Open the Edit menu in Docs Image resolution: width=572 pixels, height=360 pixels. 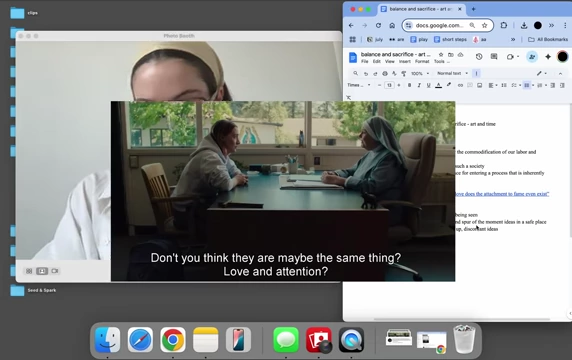tap(376, 61)
